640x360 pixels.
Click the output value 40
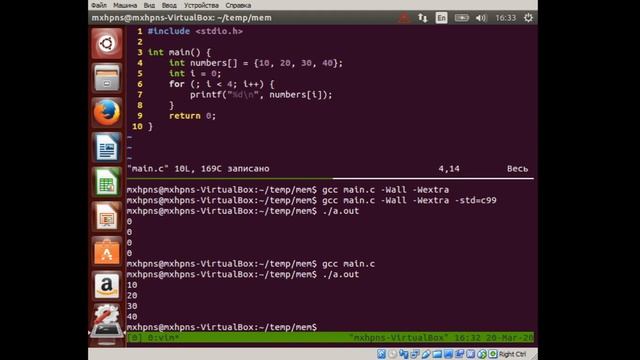132,317
